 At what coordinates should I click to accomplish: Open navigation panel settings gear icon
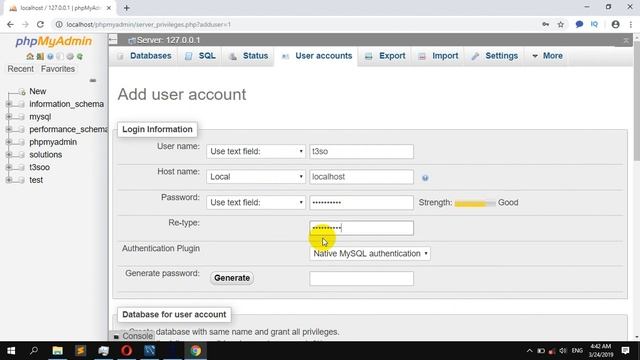click(70, 56)
